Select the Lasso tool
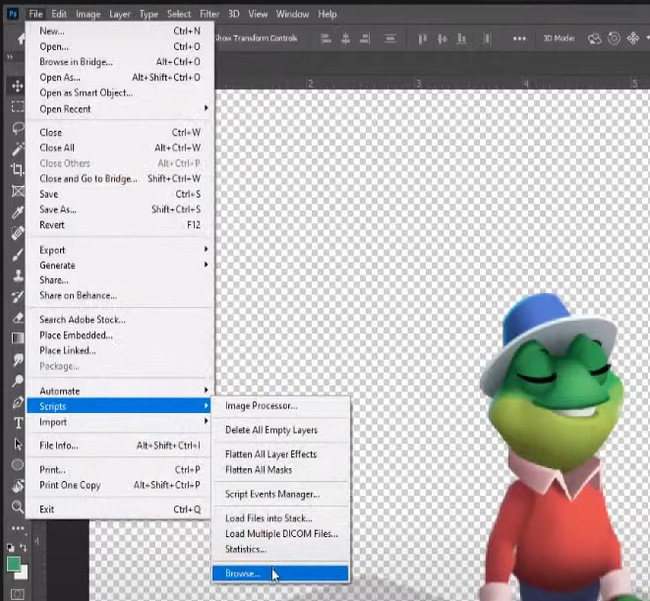 point(17,128)
